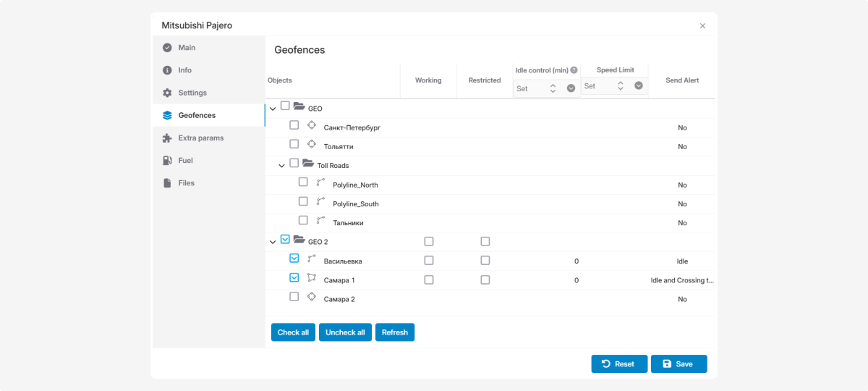This screenshot has width=868, height=391.
Task: Click the GEO 2 folder icon
Action: coord(299,240)
